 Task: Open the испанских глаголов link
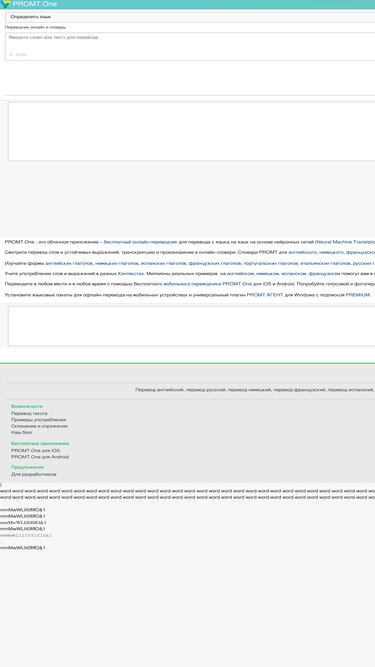coord(164,263)
